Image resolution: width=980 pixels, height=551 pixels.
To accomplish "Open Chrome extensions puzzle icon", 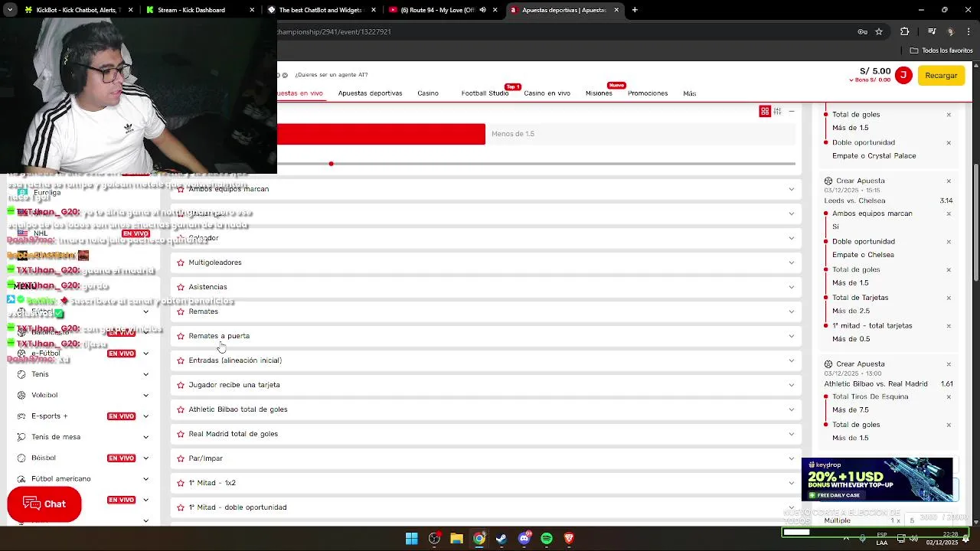I will 904,31.
